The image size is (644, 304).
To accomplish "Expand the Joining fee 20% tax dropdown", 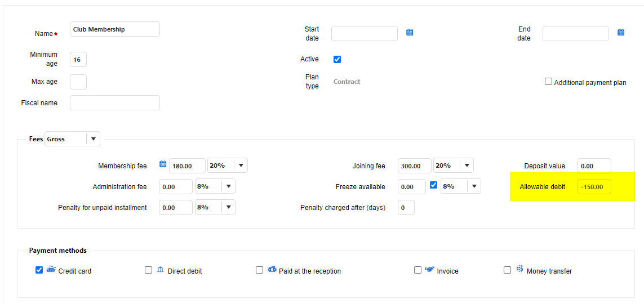I will pos(467,166).
